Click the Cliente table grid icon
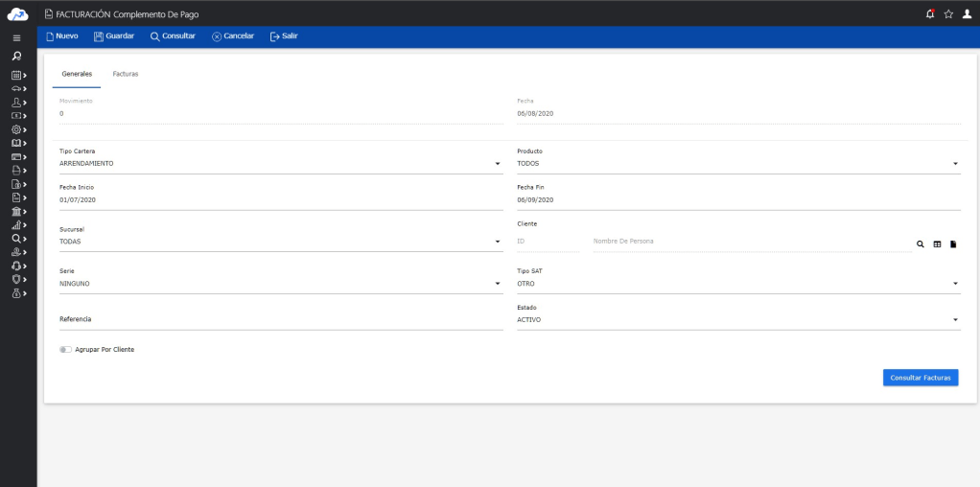 click(937, 244)
